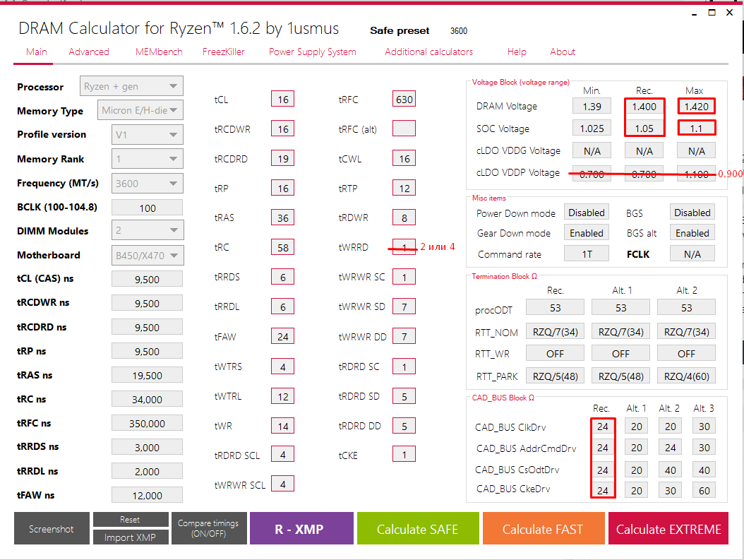Go to the MEMbench tab
744x560 pixels.
(159, 52)
